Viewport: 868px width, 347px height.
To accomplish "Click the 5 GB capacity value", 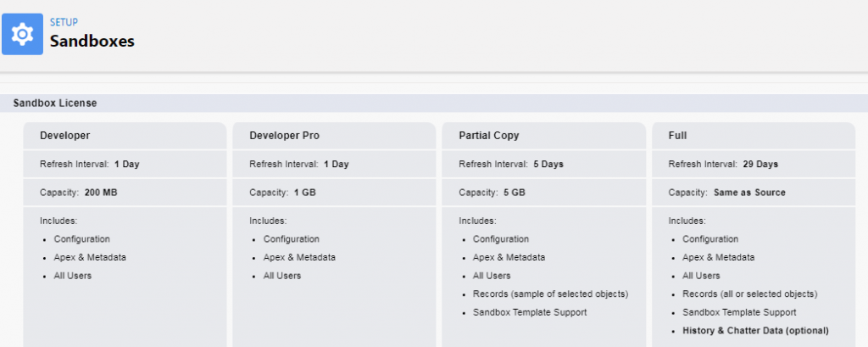I will pos(515,193).
